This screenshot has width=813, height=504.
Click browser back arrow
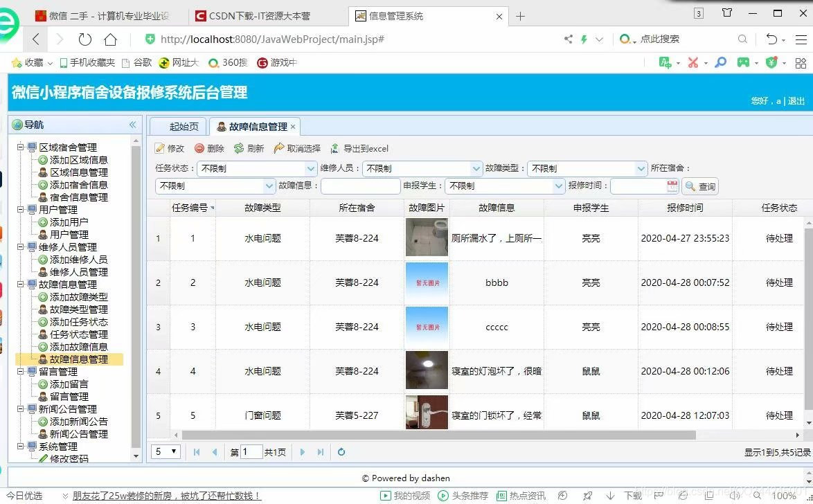pyautogui.click(x=36, y=39)
